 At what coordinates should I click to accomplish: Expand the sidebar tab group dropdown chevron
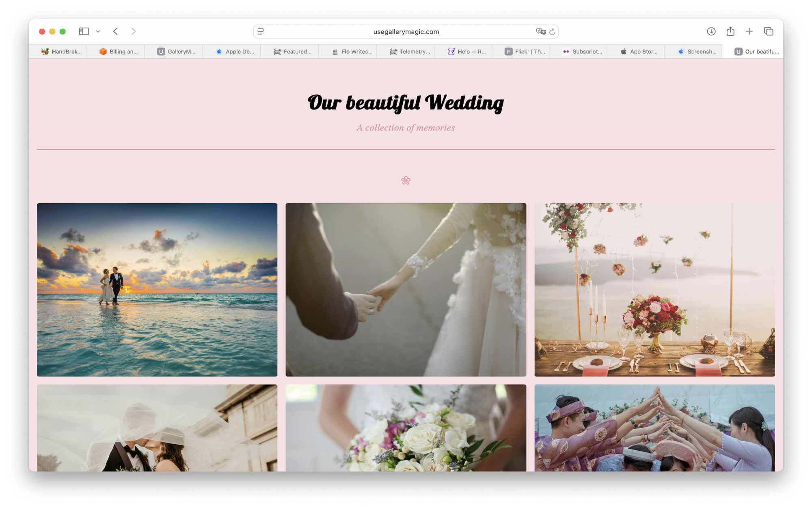click(x=98, y=31)
